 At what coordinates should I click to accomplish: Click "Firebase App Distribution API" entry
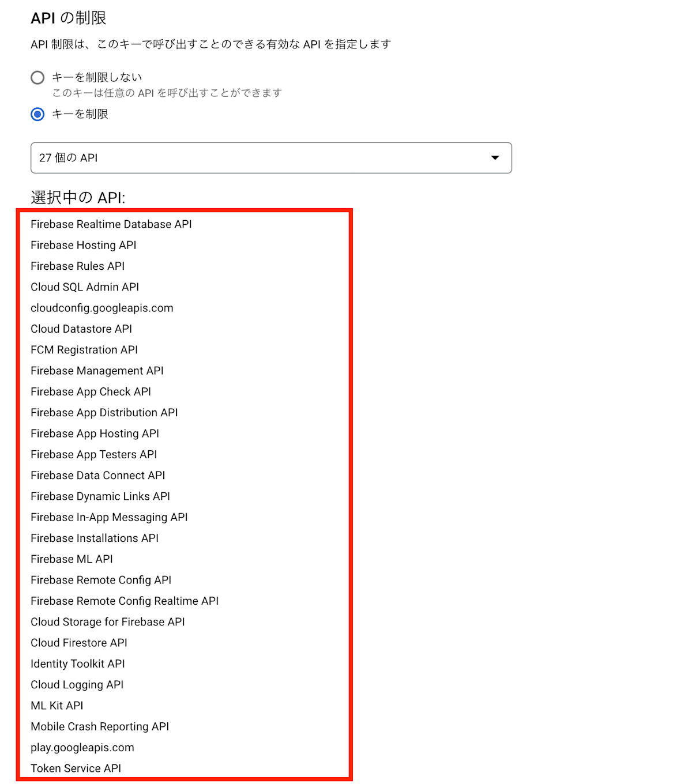click(x=104, y=413)
